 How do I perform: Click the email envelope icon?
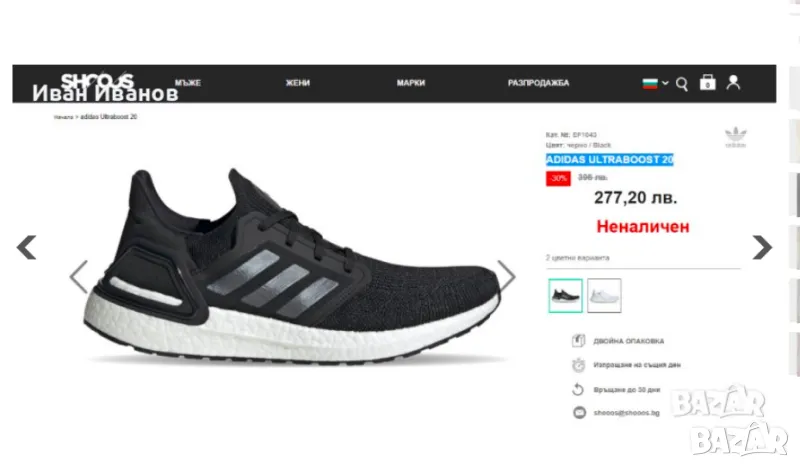click(x=579, y=412)
